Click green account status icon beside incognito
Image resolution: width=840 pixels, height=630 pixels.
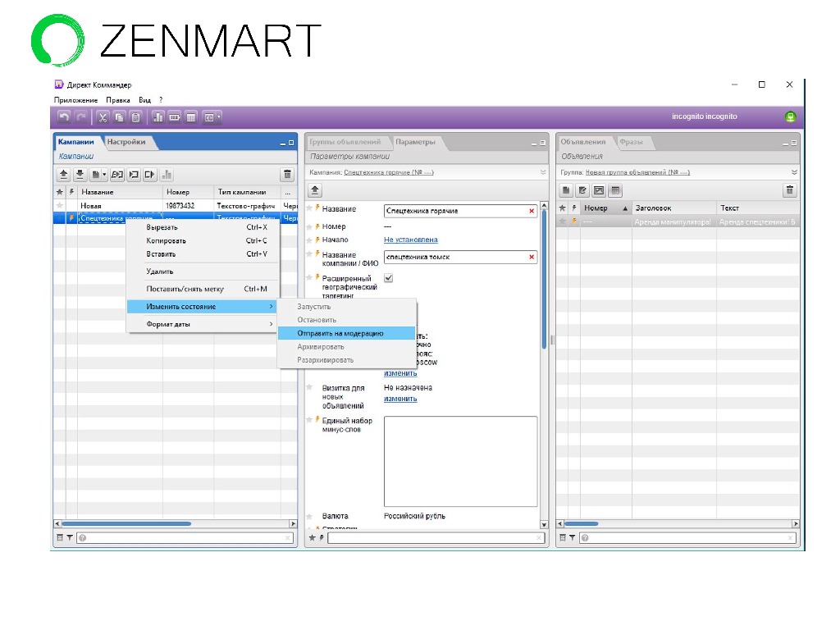pos(790,116)
